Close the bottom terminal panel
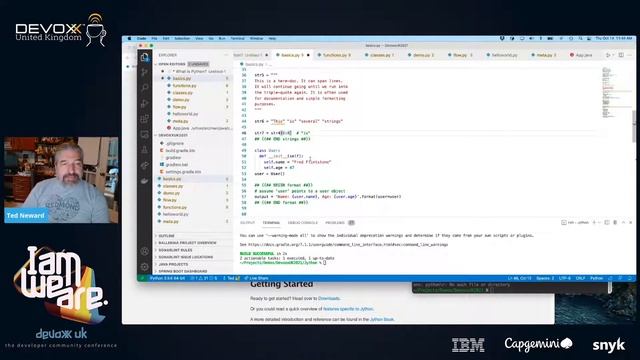640x360 pixels. coord(631,222)
